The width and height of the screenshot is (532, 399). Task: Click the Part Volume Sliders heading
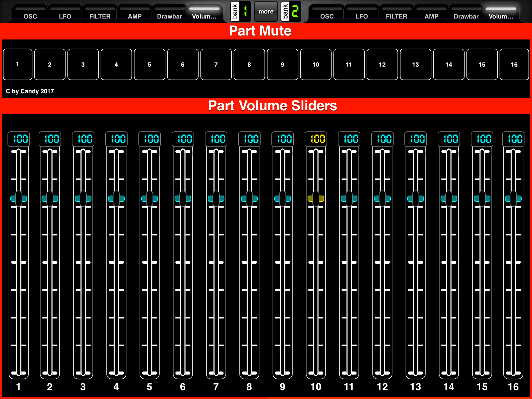click(x=272, y=106)
